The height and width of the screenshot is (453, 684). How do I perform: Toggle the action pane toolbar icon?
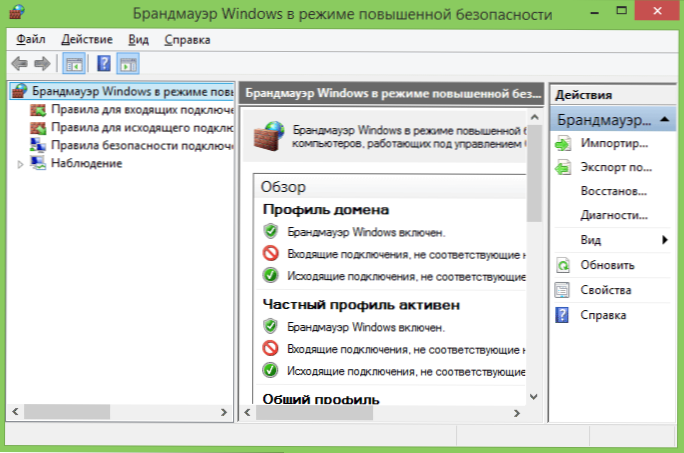click(128, 64)
